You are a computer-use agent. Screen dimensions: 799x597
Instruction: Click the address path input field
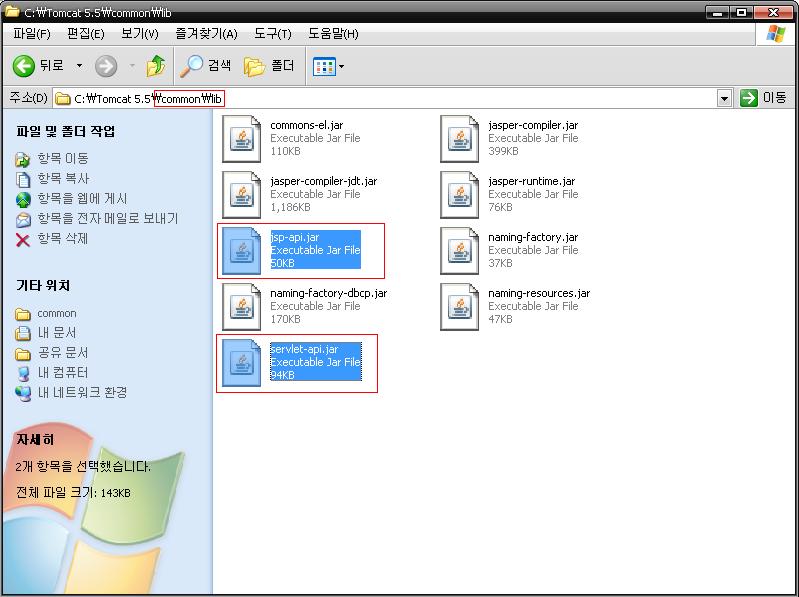click(385, 98)
